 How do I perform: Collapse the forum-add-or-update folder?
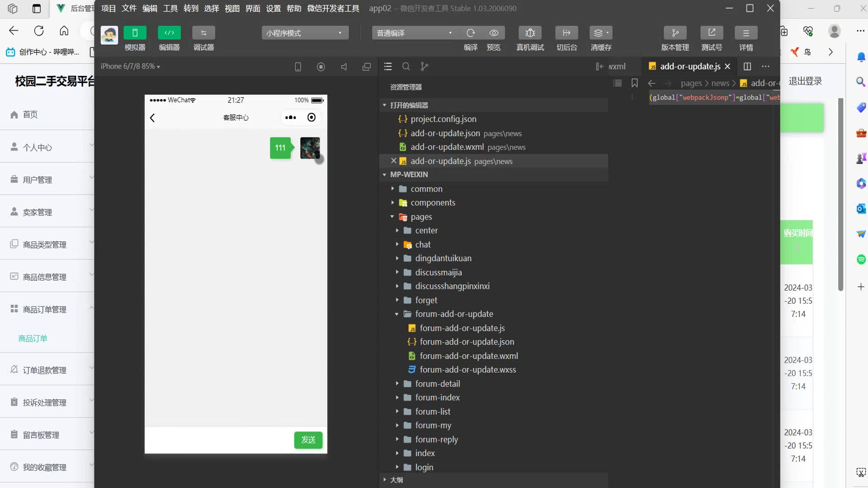coord(494,314)
